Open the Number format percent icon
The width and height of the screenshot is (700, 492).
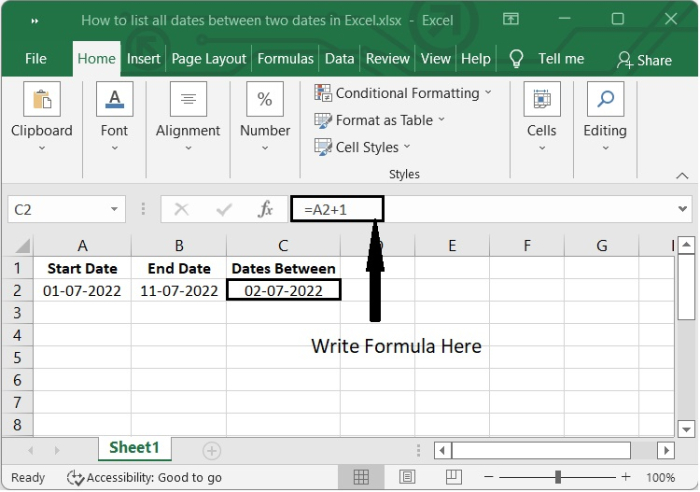coord(265,100)
